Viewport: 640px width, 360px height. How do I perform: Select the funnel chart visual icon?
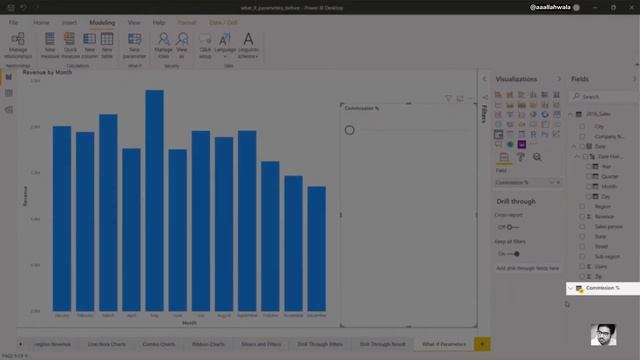[510, 115]
